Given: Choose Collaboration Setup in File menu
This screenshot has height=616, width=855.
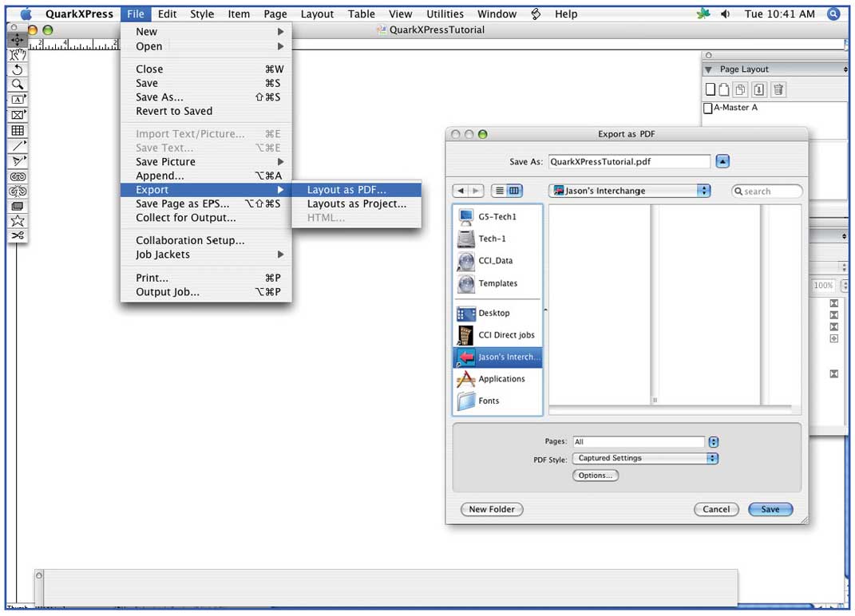Looking at the screenshot, I should pos(206,240).
